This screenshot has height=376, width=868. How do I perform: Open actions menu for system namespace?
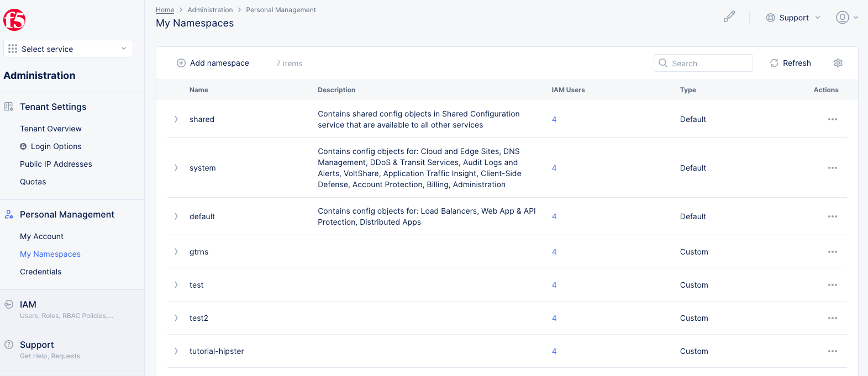click(x=833, y=168)
